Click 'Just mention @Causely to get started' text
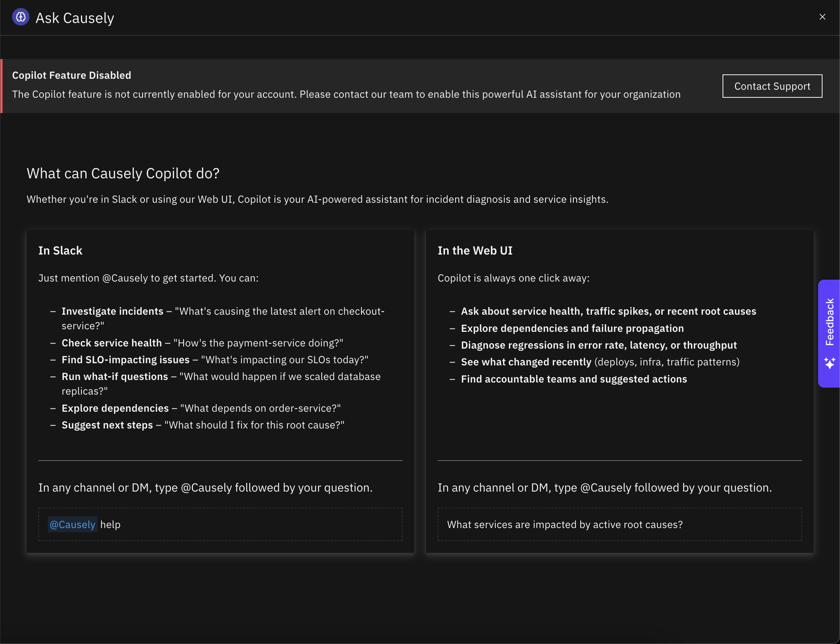Viewport: 840px width, 644px height. click(148, 278)
